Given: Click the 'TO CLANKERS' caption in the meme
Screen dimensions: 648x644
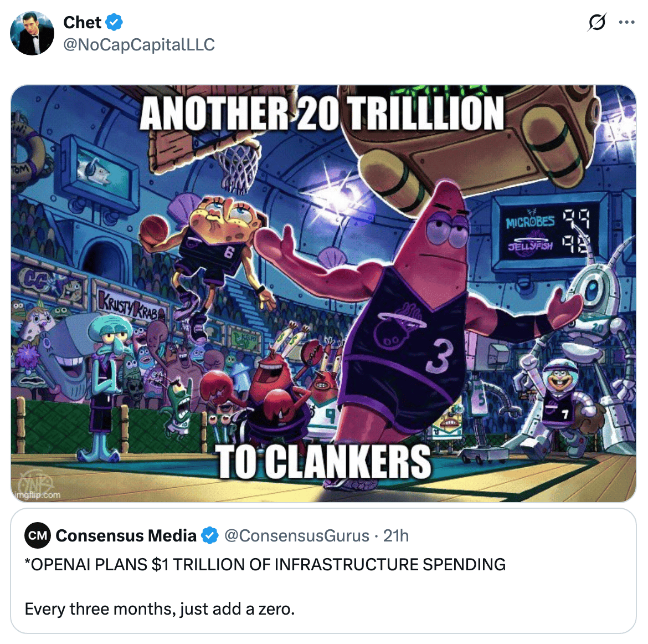Looking at the screenshot, I should pos(325,462).
